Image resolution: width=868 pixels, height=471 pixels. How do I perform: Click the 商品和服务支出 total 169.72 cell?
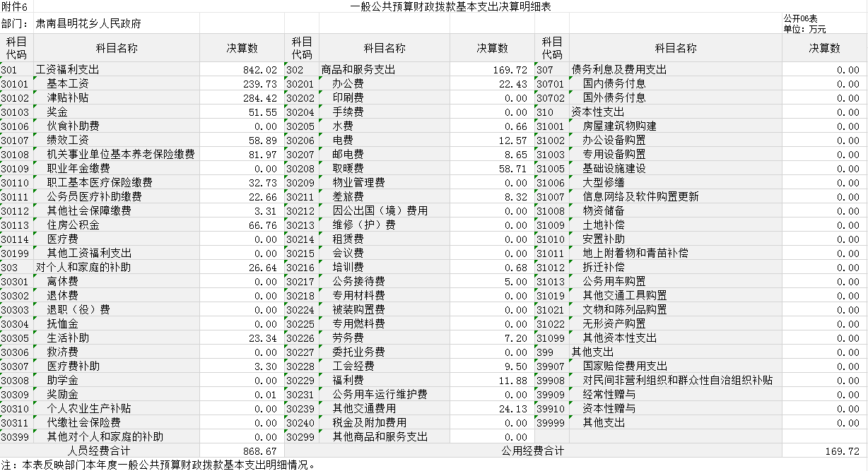coord(492,69)
